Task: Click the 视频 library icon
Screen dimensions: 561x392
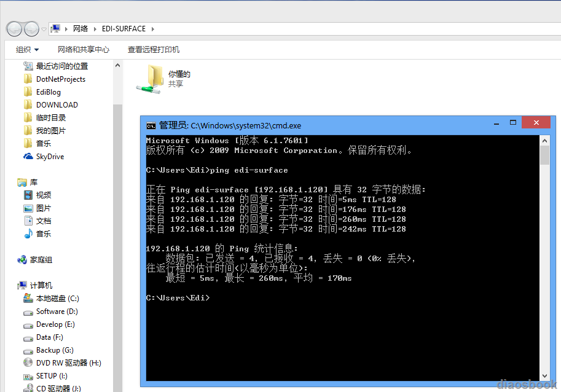Action: click(28, 195)
